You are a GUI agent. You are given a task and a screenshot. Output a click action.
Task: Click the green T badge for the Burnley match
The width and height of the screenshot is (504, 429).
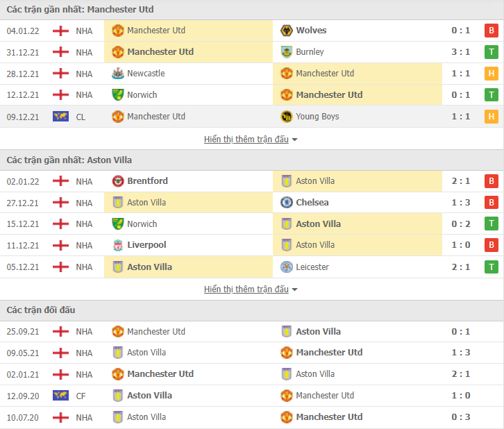tap(491, 52)
